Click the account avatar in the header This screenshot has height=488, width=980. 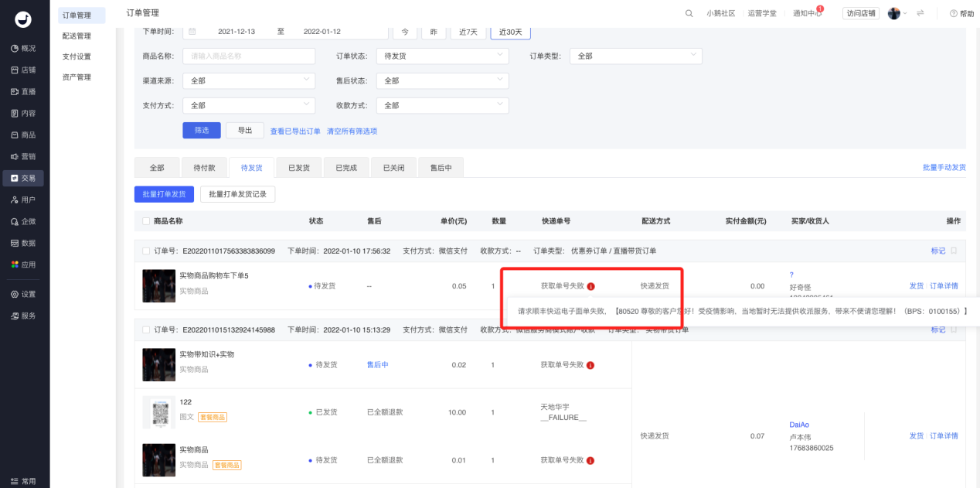click(x=894, y=13)
